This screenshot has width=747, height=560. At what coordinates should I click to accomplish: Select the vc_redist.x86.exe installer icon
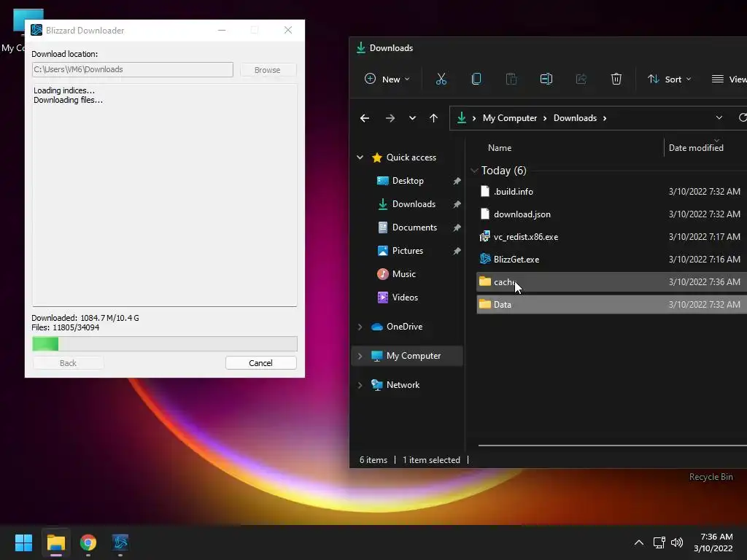(485, 237)
